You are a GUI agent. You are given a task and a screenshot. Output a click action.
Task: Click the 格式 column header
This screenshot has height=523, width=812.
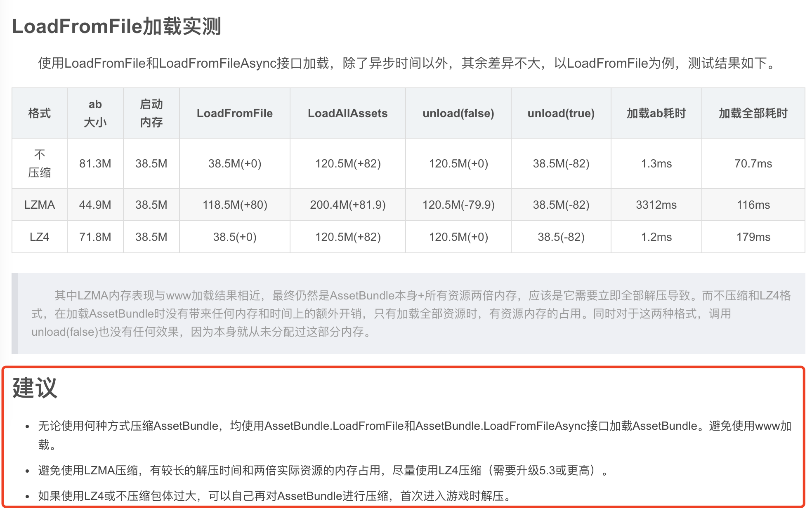click(39, 113)
